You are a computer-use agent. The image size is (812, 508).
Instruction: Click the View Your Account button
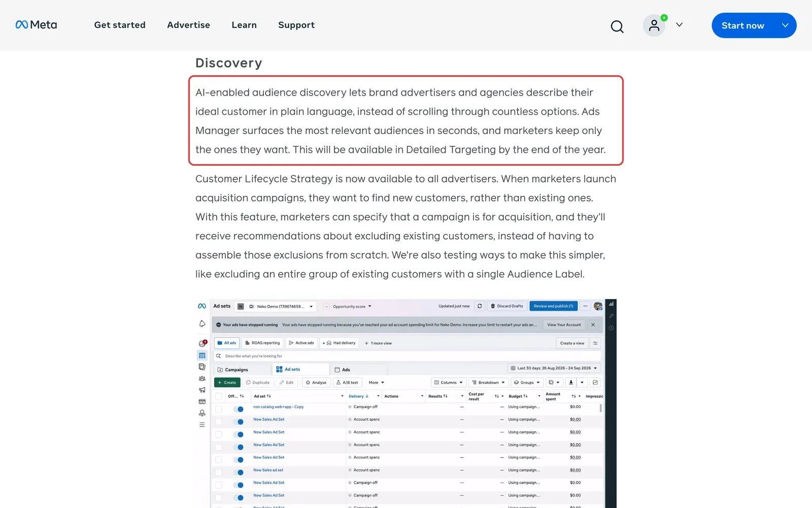[x=564, y=325]
